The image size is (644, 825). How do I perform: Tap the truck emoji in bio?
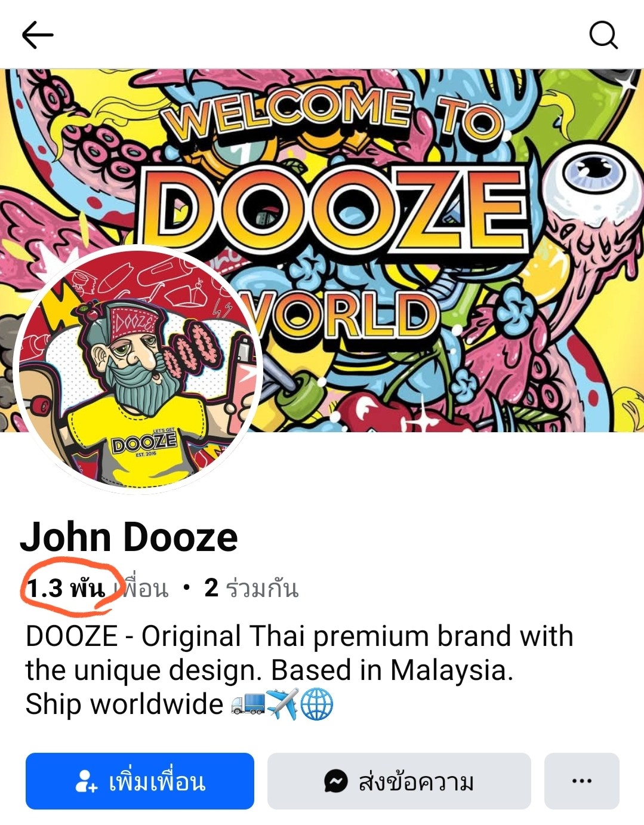(x=248, y=704)
